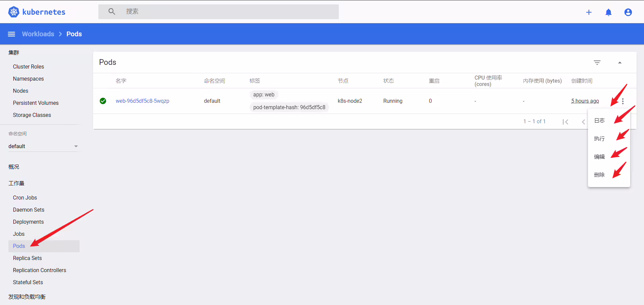Select Pods in sidebar

tap(44, 246)
